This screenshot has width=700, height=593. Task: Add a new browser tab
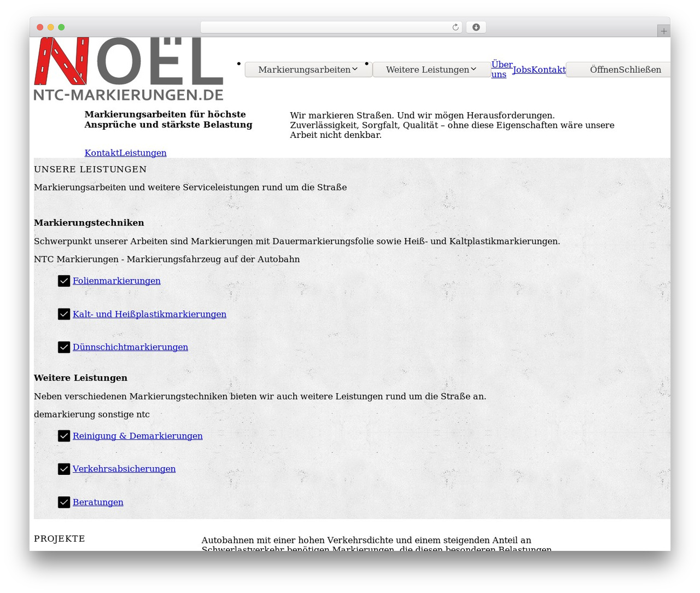point(663,31)
